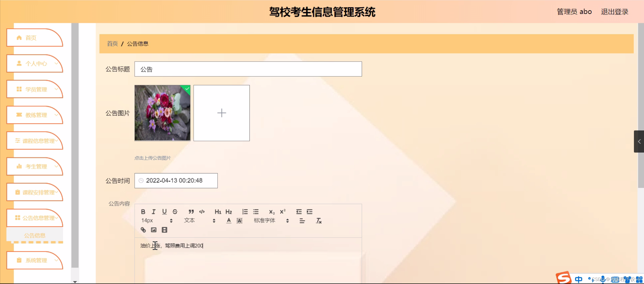The width and height of the screenshot is (644, 284).
Task: Insert a blockquote in the content editor
Action: (191, 211)
